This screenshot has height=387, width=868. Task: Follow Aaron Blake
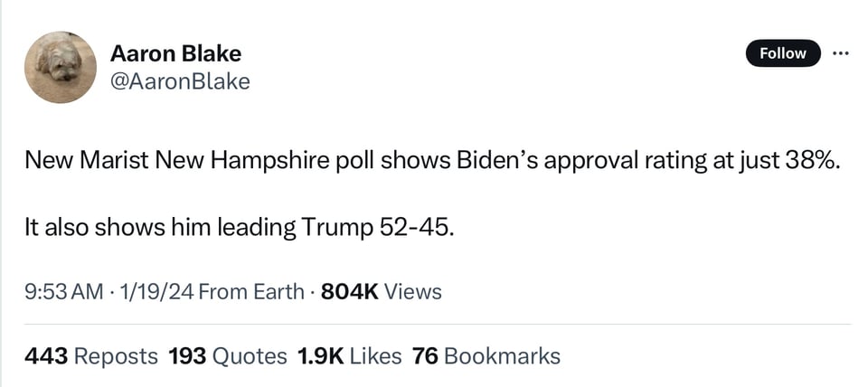pyautogui.click(x=782, y=53)
